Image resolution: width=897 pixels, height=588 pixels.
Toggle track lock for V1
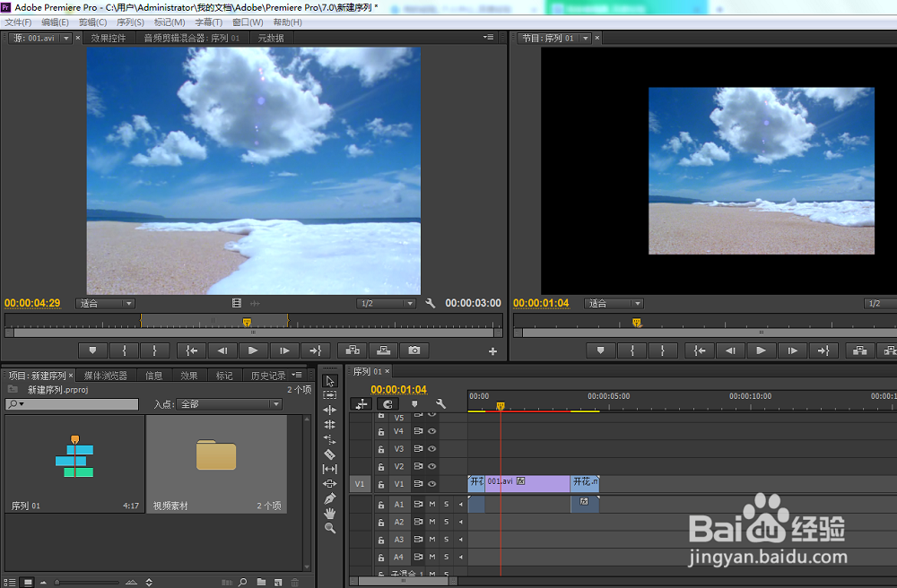click(x=381, y=484)
